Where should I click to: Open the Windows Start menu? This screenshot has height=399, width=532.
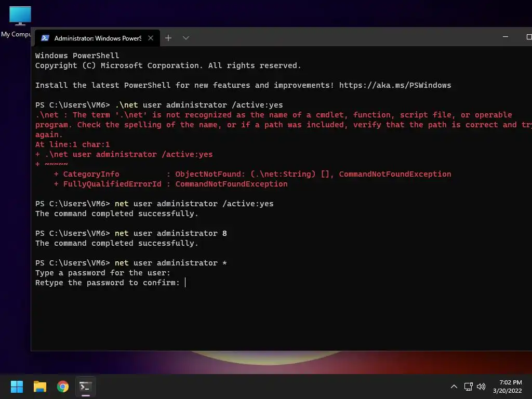[17, 387]
